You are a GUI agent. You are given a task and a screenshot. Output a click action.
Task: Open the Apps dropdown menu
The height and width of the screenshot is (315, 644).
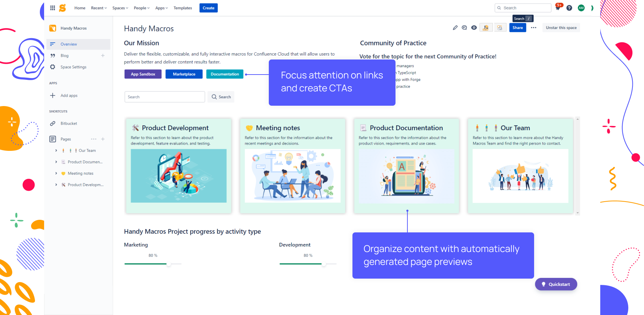161,8
